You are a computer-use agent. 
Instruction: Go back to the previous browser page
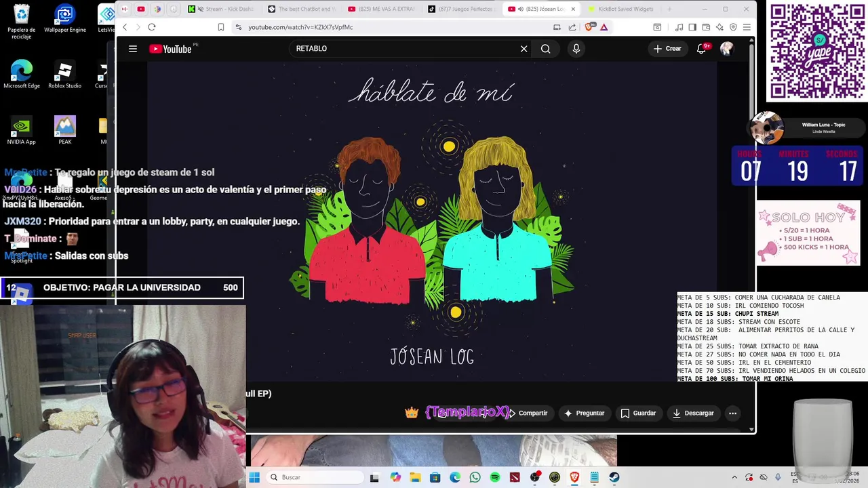click(x=125, y=27)
